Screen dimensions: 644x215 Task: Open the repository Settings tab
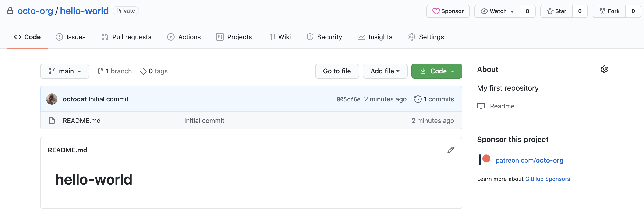click(426, 37)
